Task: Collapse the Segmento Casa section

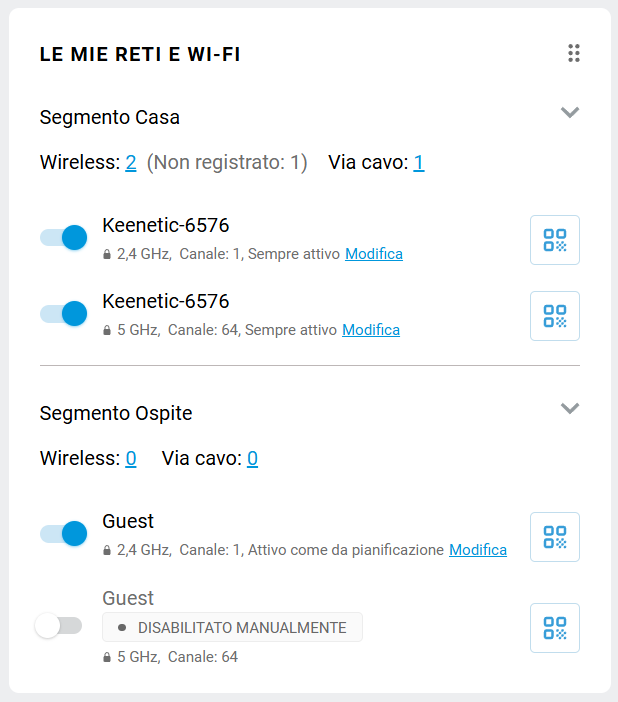Action: [x=570, y=112]
